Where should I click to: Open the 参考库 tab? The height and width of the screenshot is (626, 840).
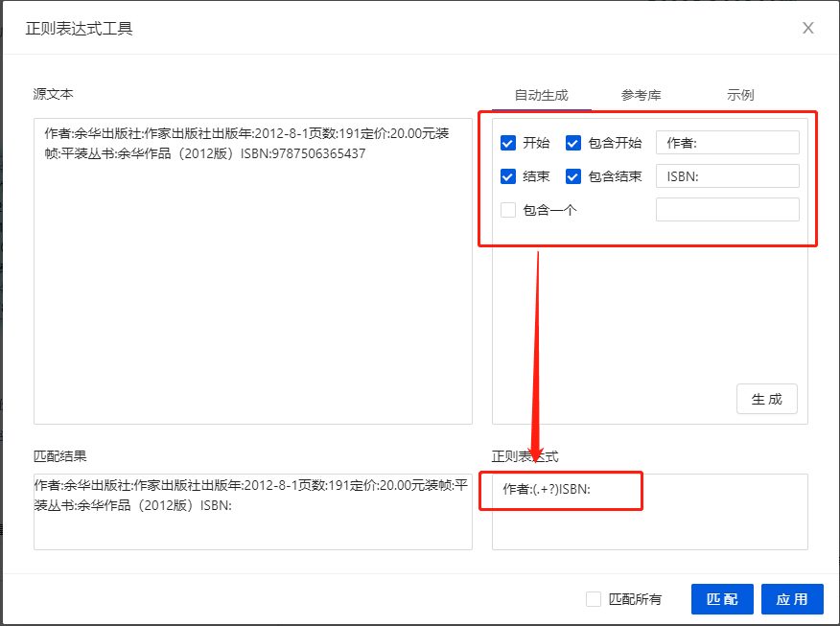point(641,95)
